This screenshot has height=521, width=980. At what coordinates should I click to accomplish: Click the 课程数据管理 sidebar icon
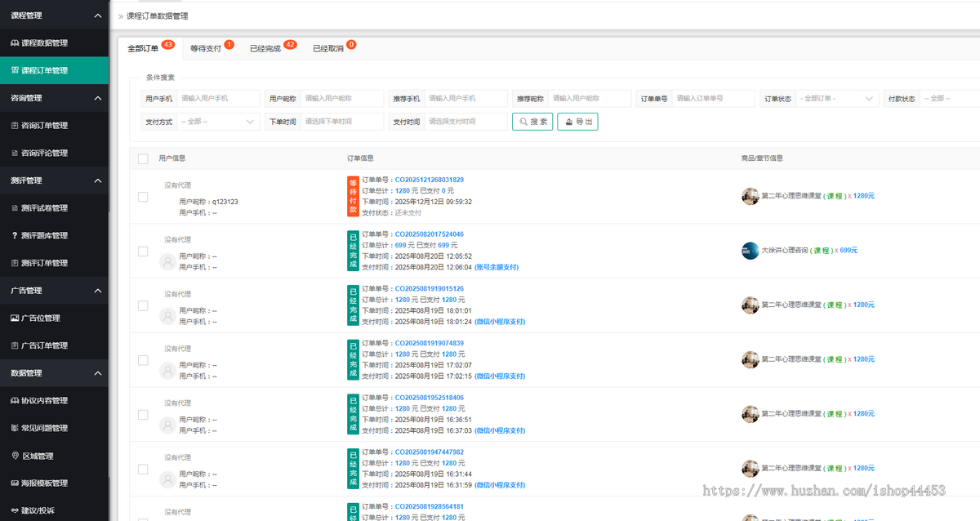click(x=15, y=43)
